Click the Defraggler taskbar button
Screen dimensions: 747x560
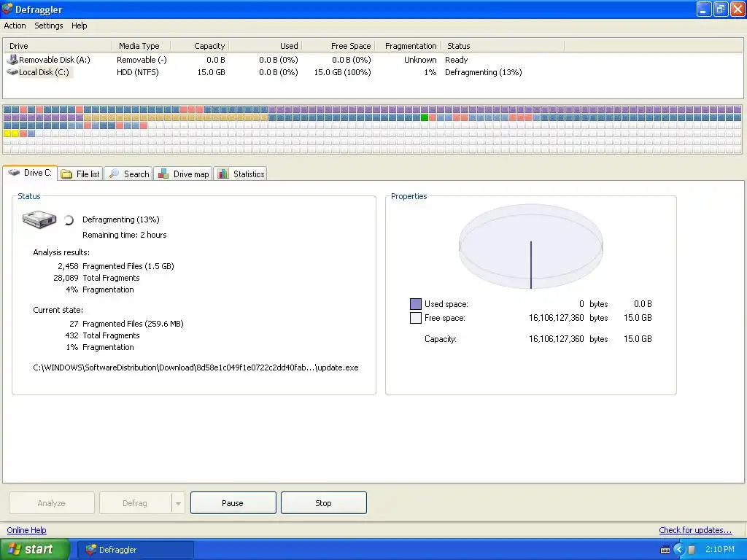(135, 550)
